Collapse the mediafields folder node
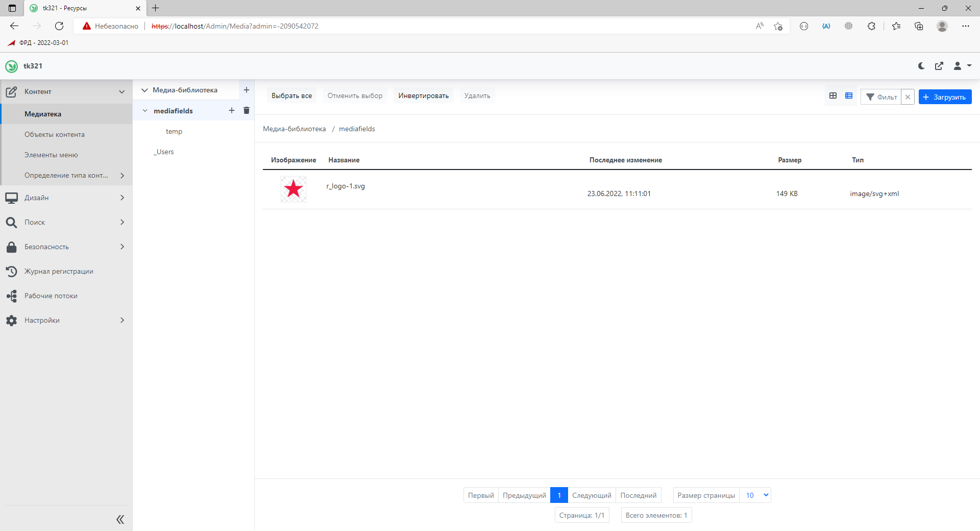The width and height of the screenshot is (980, 531). (x=144, y=110)
